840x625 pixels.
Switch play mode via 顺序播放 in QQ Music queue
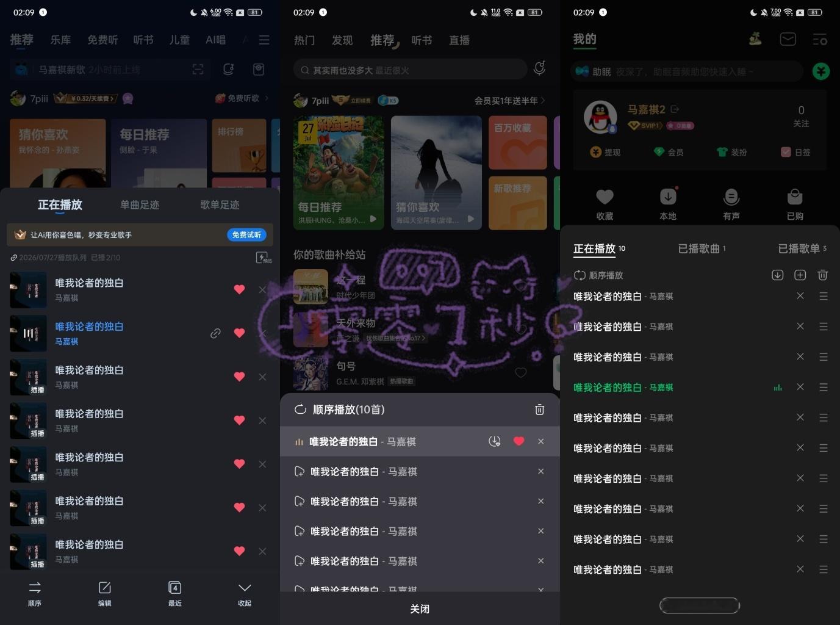[598, 275]
